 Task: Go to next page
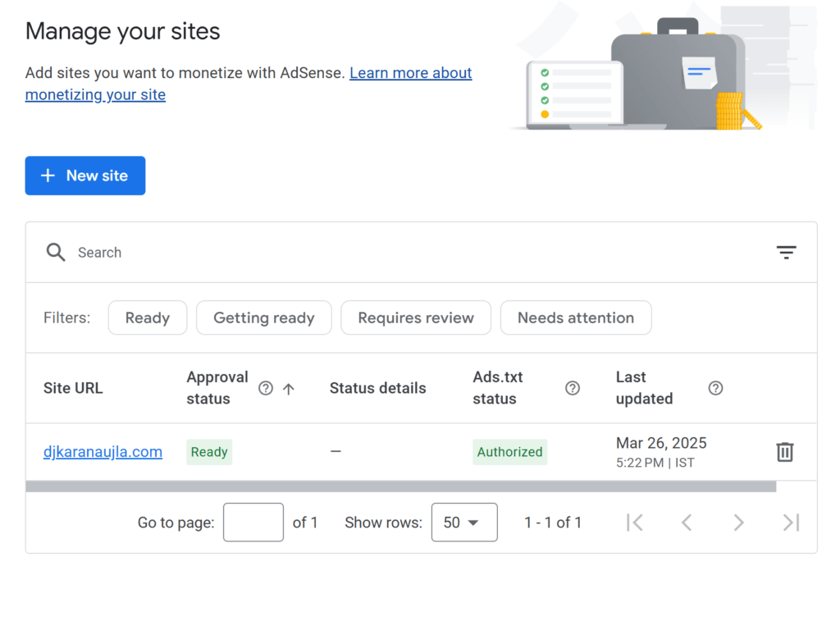tap(738, 523)
